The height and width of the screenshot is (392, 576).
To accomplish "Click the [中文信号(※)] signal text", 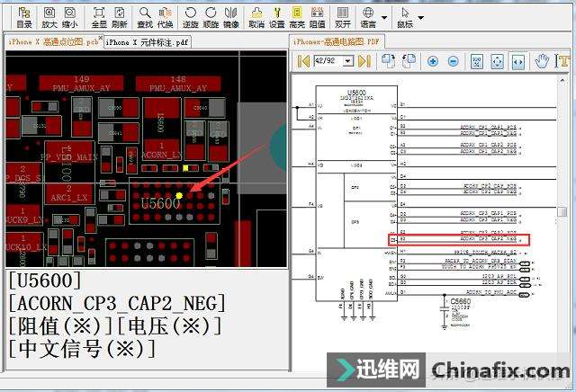I will coord(82,349).
